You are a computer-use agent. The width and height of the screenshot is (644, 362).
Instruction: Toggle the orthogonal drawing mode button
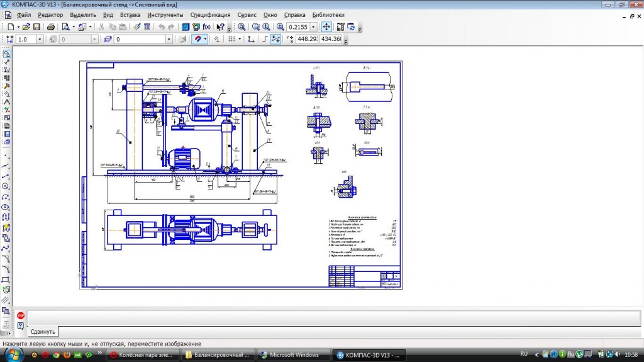[x=265, y=39]
